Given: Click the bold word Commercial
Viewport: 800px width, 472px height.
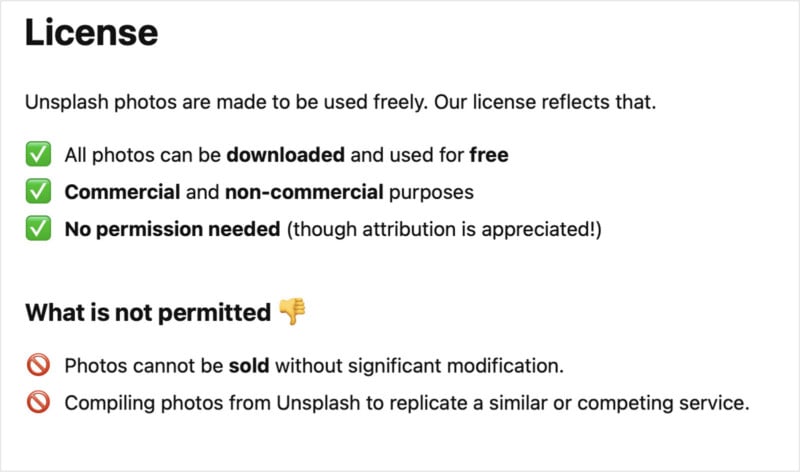Looking at the screenshot, I should (122, 192).
